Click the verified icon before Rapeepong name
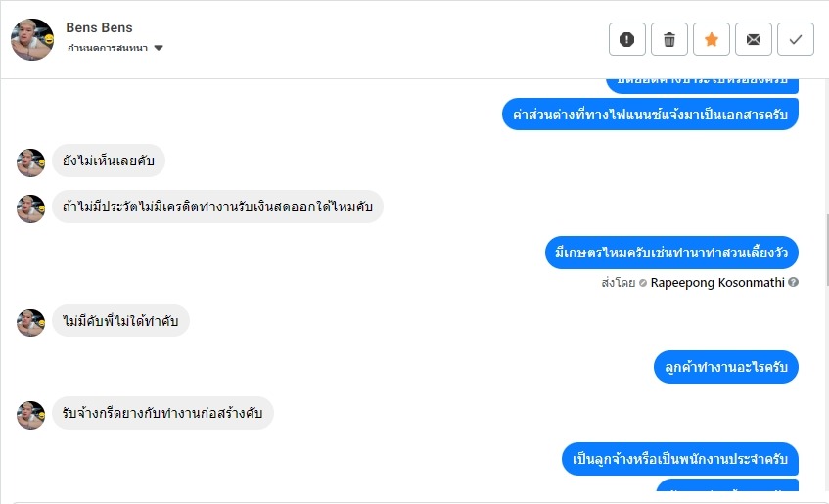Screen dimensions: 829x504 tap(643, 283)
